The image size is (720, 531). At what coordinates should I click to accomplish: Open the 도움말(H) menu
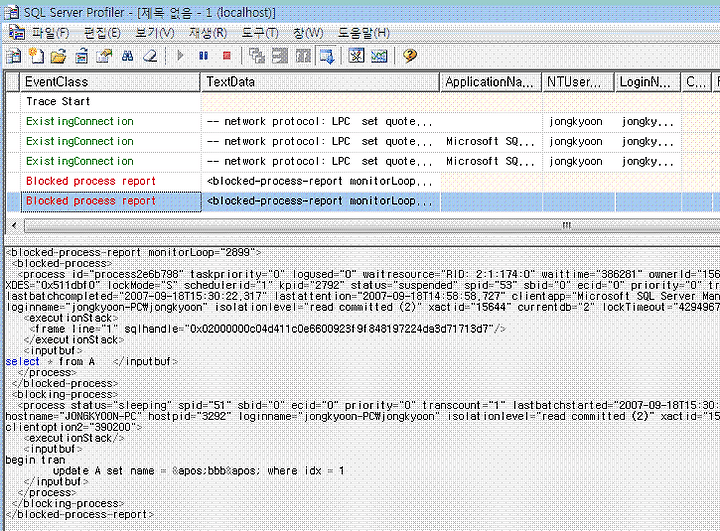point(364,33)
